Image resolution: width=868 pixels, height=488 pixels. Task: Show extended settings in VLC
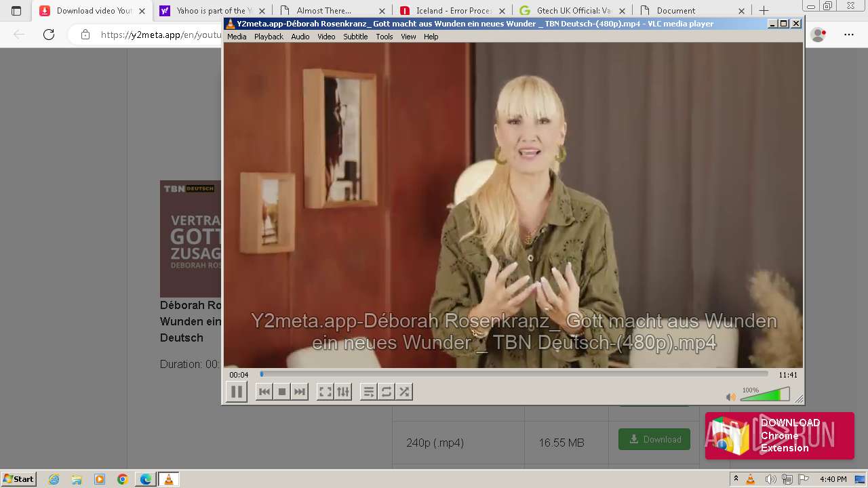click(343, 392)
